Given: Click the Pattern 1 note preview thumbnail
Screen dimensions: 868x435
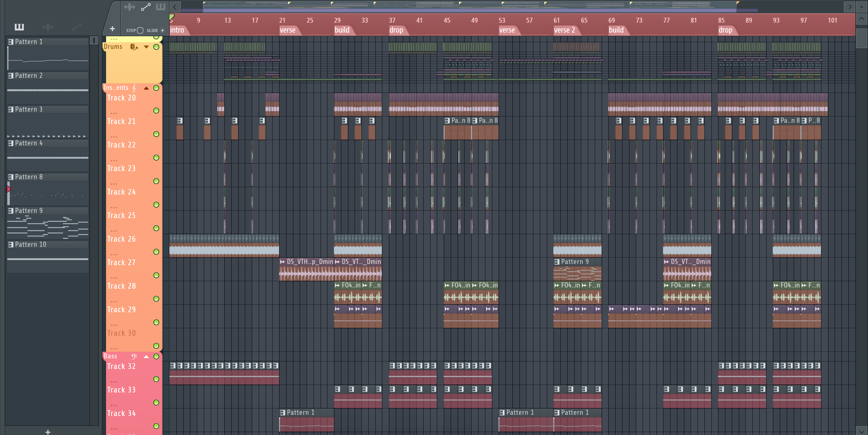Looking at the screenshot, I should (48, 58).
